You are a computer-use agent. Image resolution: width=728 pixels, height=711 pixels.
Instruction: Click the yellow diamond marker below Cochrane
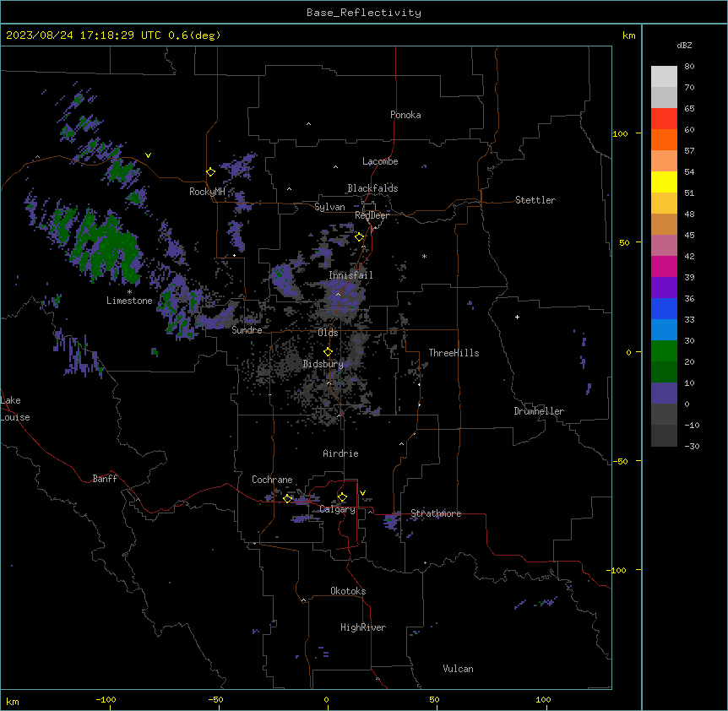(288, 498)
